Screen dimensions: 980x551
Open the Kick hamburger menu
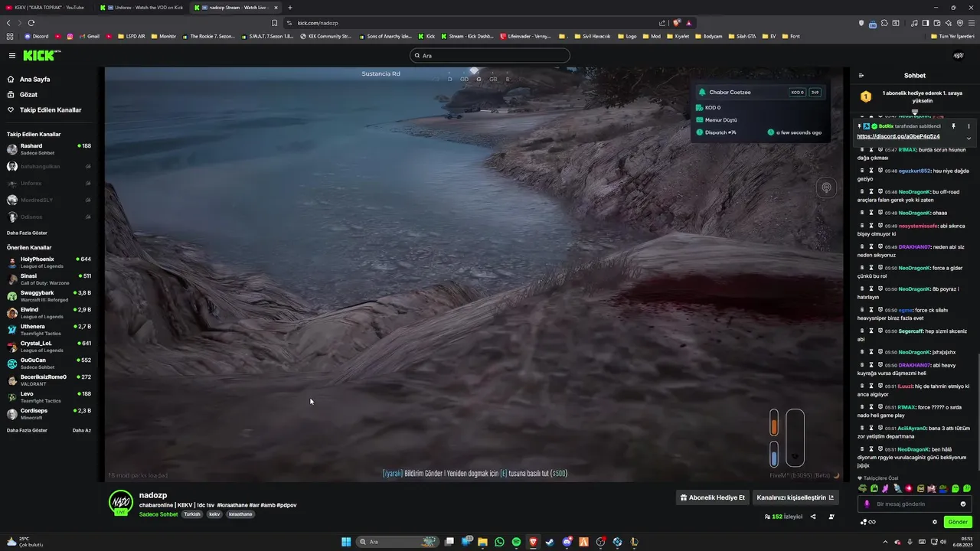click(12, 55)
